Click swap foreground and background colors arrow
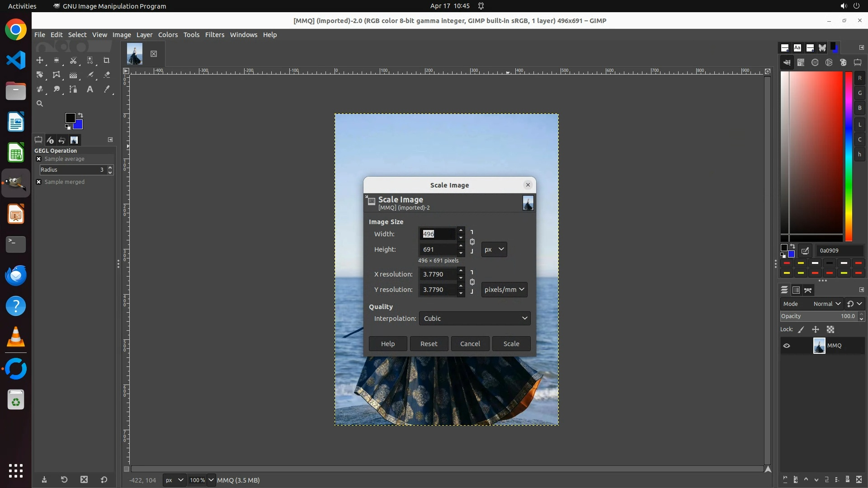The width and height of the screenshot is (868, 488). [x=80, y=115]
